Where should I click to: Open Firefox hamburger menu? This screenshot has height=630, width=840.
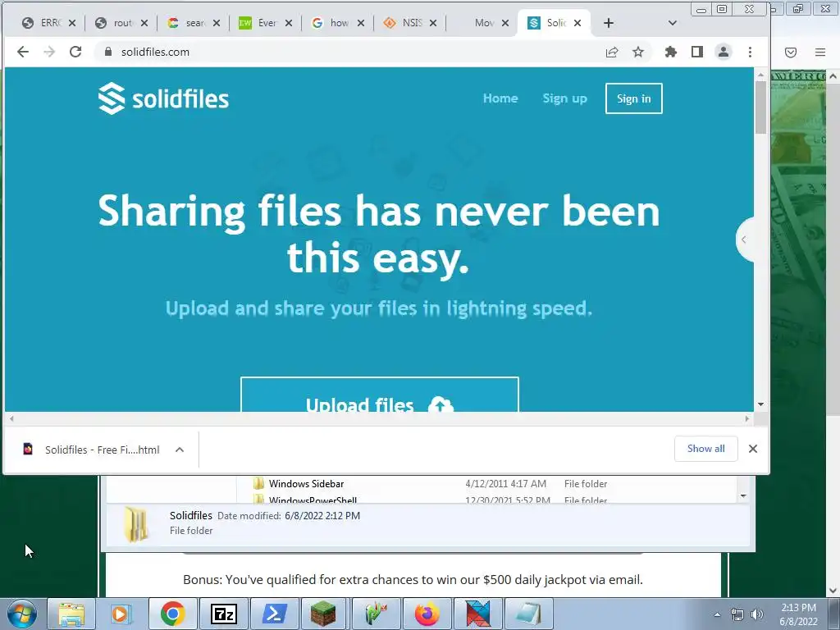pyautogui.click(x=820, y=52)
